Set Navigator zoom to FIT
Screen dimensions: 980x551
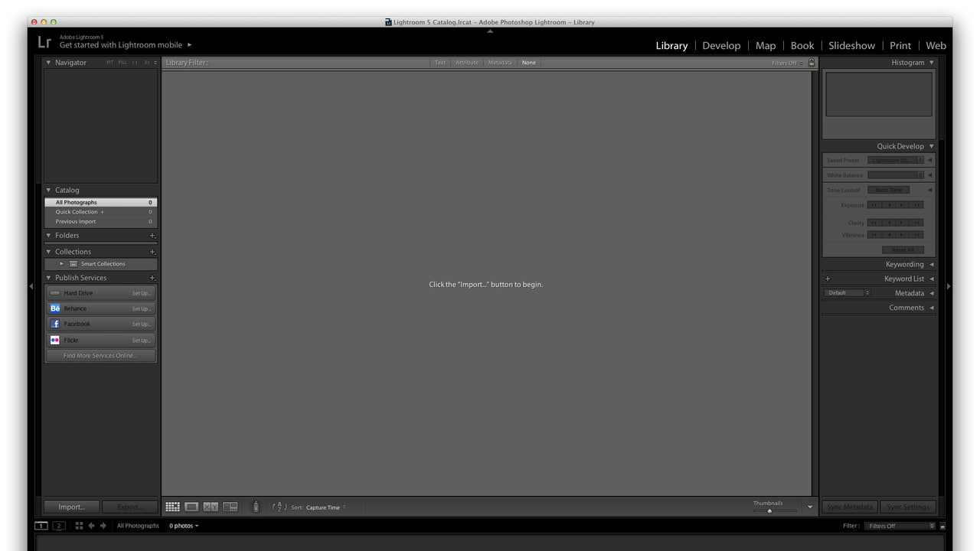pyautogui.click(x=110, y=63)
